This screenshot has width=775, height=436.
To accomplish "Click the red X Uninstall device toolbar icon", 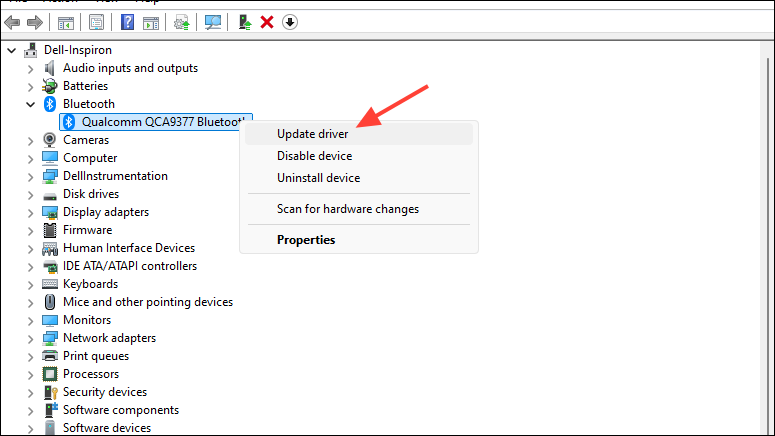I will click(x=267, y=22).
